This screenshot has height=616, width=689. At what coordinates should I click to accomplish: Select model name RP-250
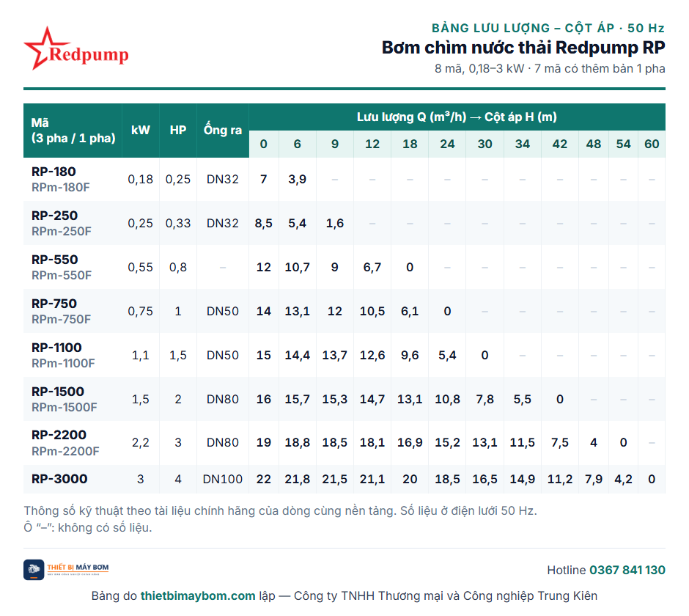(x=54, y=216)
